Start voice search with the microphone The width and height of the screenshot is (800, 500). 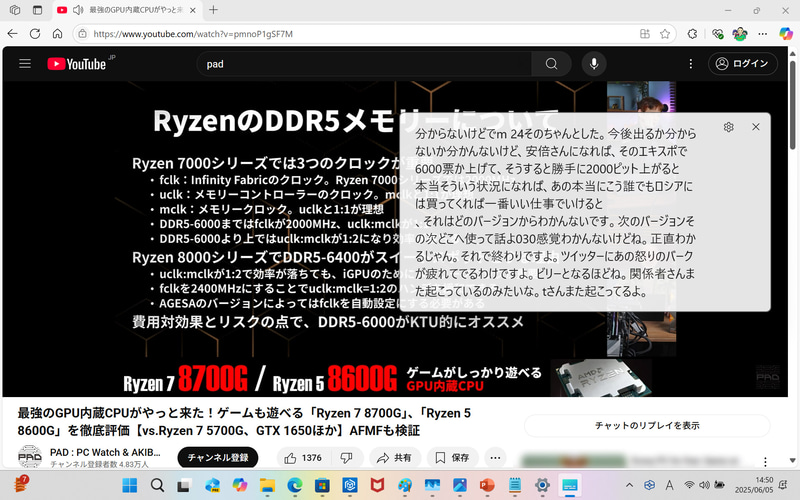(x=594, y=64)
